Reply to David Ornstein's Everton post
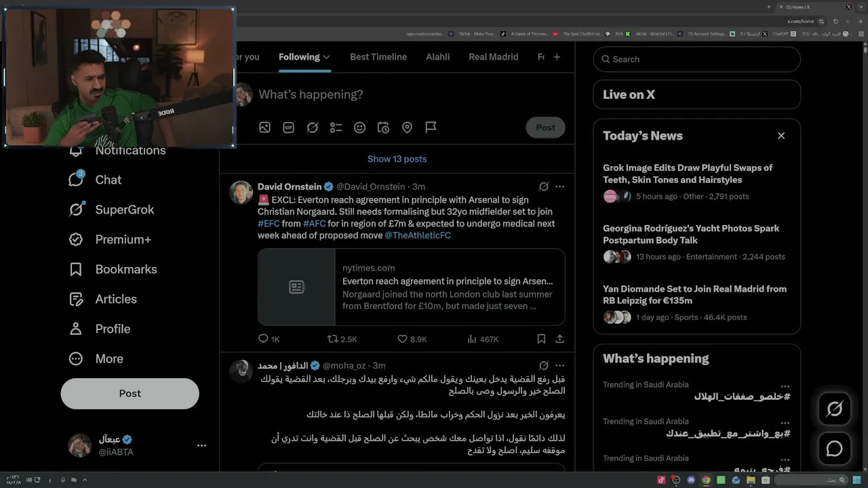868x488 pixels. click(x=269, y=339)
